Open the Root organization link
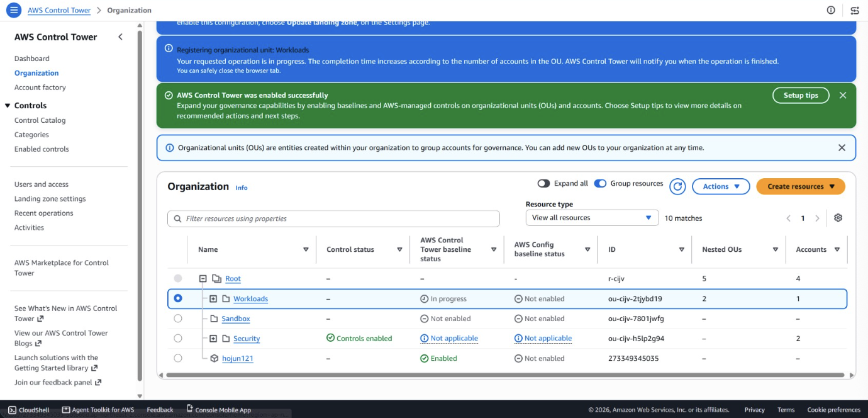The height and width of the screenshot is (418, 868). tap(233, 278)
